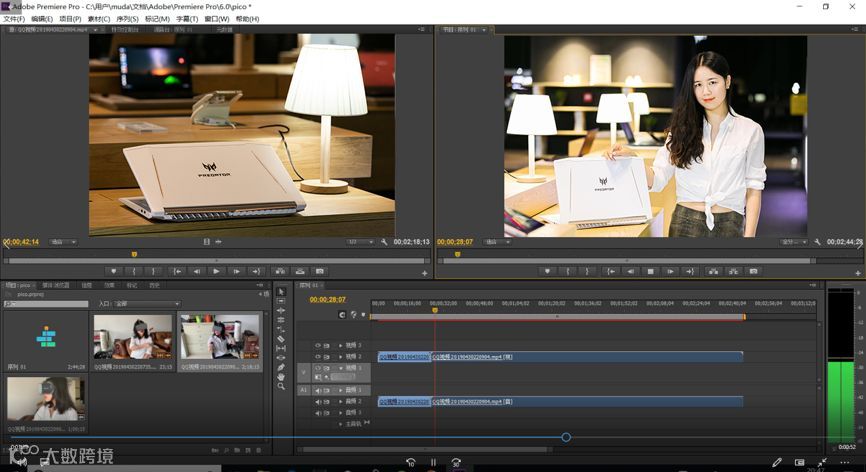
Task: Open the 文件(F) menu
Action: click(x=14, y=19)
